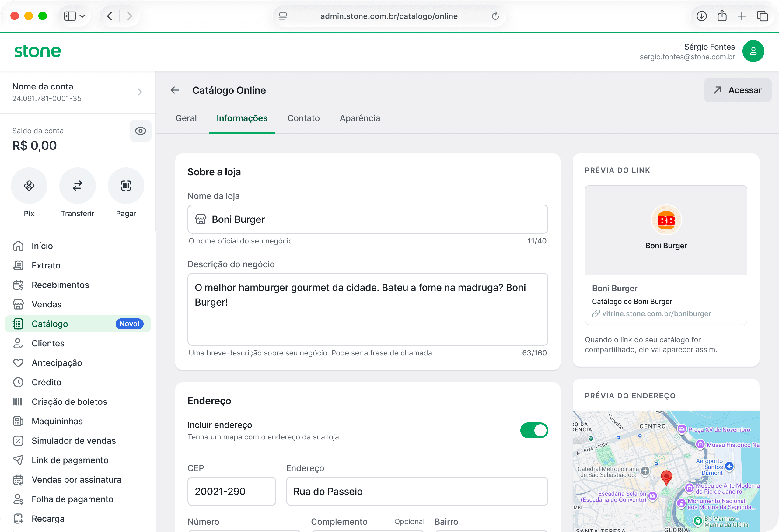Image resolution: width=779 pixels, height=532 pixels.
Task: Select the Catálogo sidebar icon
Action: click(x=18, y=324)
